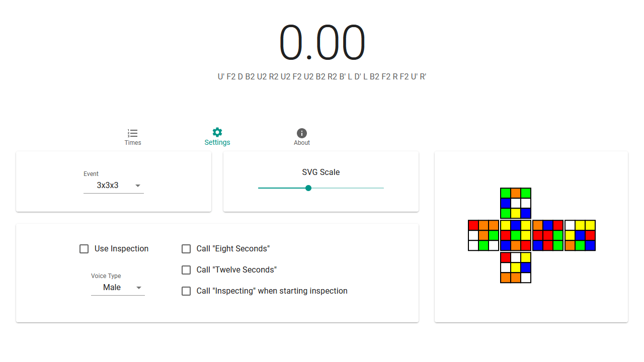
Task: Click the Settings tab label
Action: (x=217, y=142)
